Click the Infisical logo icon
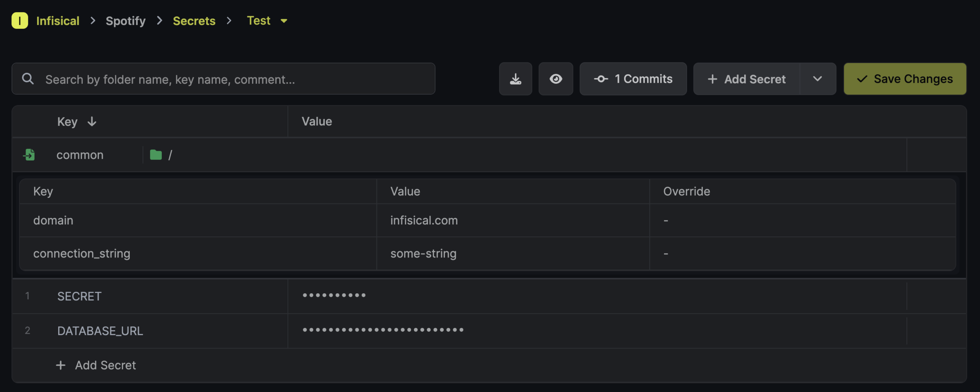980x392 pixels. (x=20, y=20)
